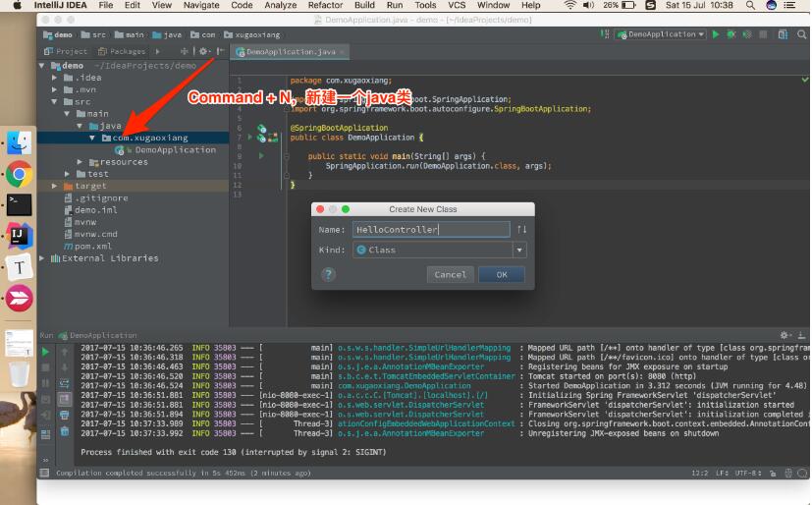The height and width of the screenshot is (505, 812).
Task: Open the Refactor menu
Action: 325,5
